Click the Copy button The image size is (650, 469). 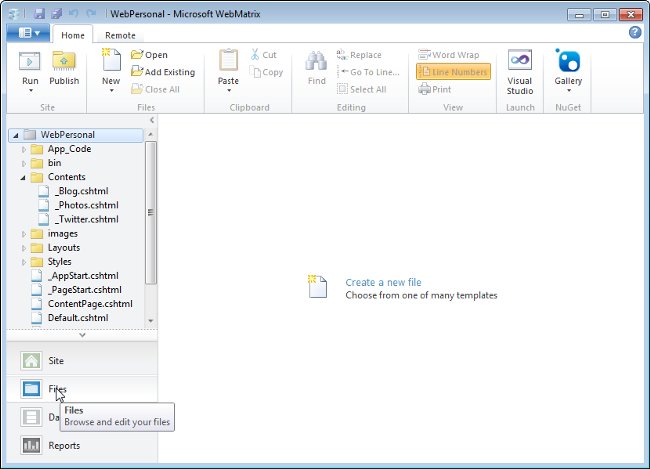[267, 72]
